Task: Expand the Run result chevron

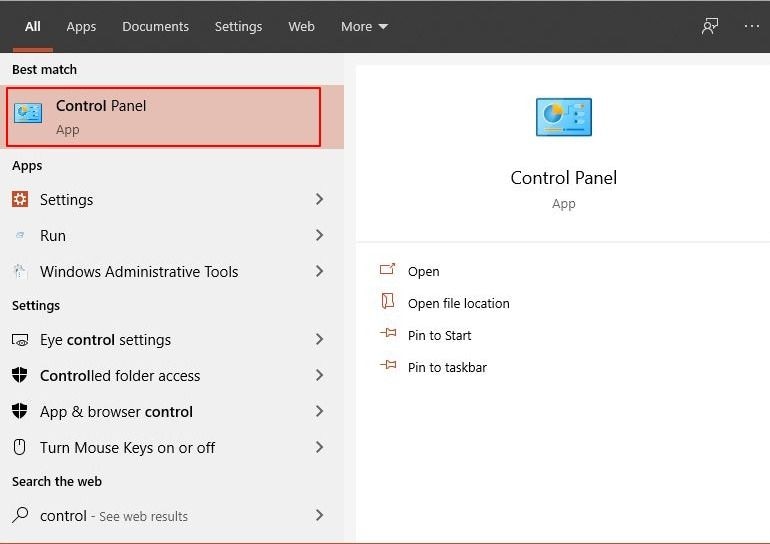Action: (320, 236)
